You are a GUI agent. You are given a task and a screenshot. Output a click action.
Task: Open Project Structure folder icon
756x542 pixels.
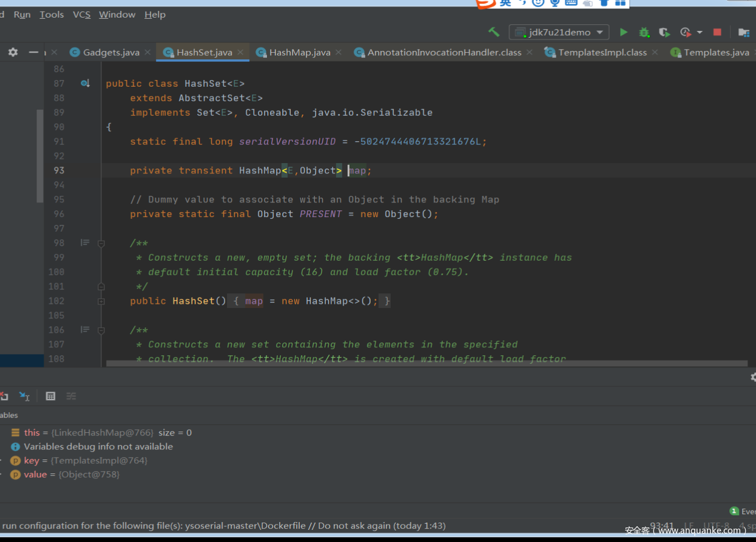(x=743, y=32)
